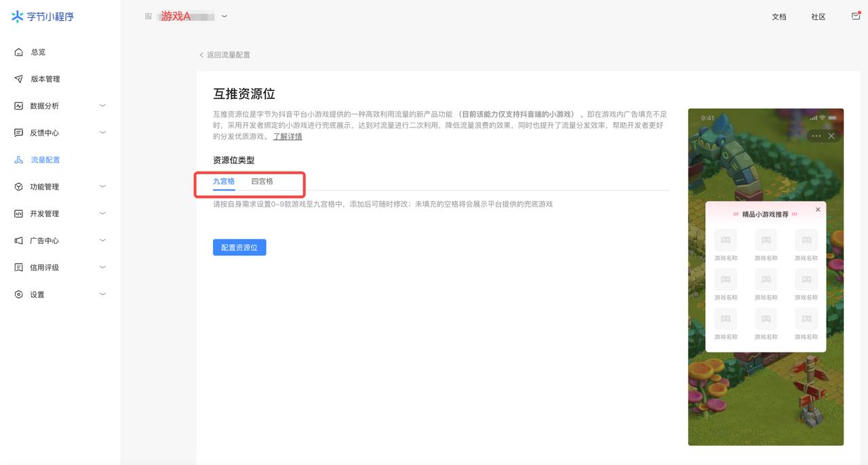Click the 配置资源位 button
The image size is (868, 465).
pyautogui.click(x=239, y=247)
